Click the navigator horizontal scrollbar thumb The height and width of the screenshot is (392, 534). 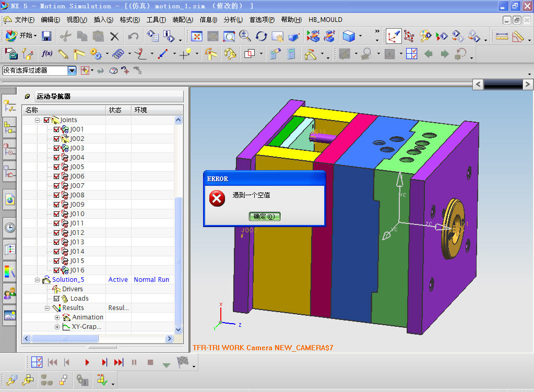point(65,339)
